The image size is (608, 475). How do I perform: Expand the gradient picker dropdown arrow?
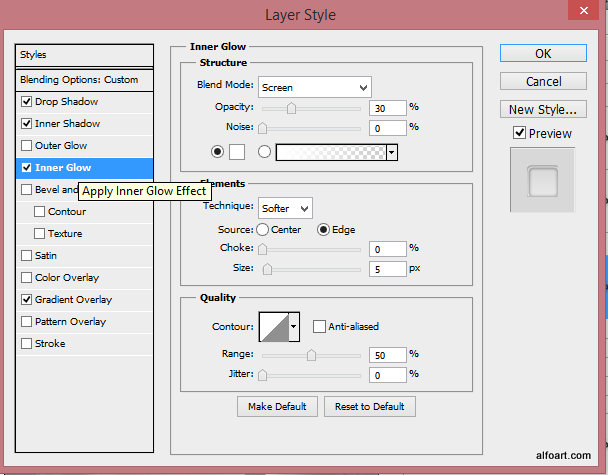coord(392,152)
